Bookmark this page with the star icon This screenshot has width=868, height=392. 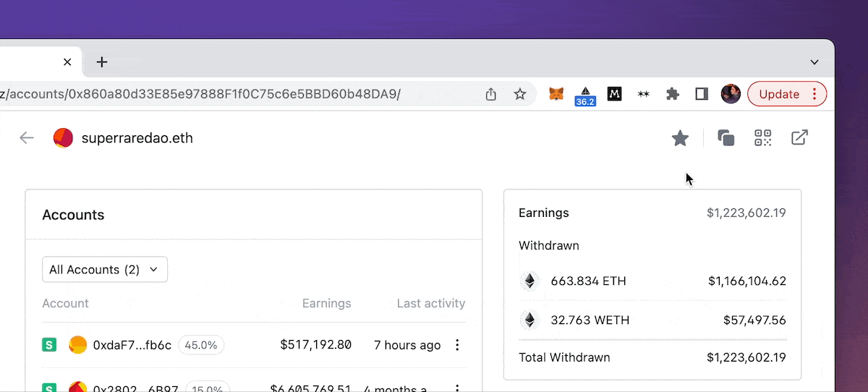(520, 94)
